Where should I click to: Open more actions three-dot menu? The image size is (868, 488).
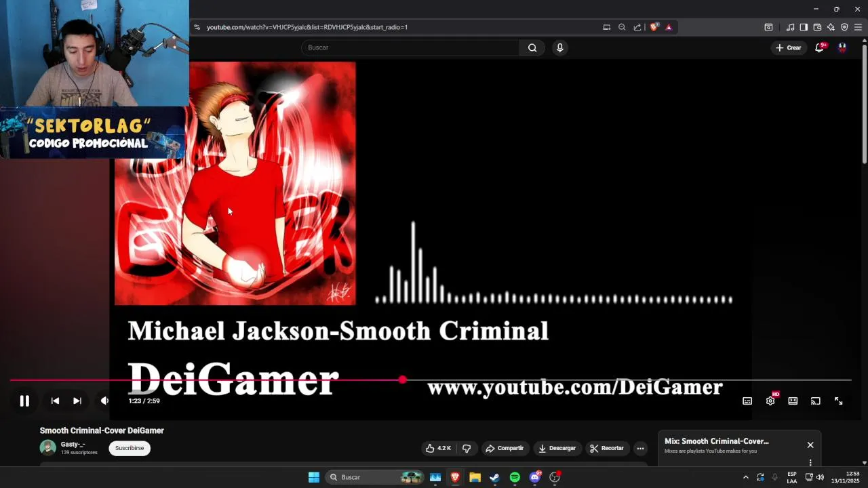coord(640,448)
